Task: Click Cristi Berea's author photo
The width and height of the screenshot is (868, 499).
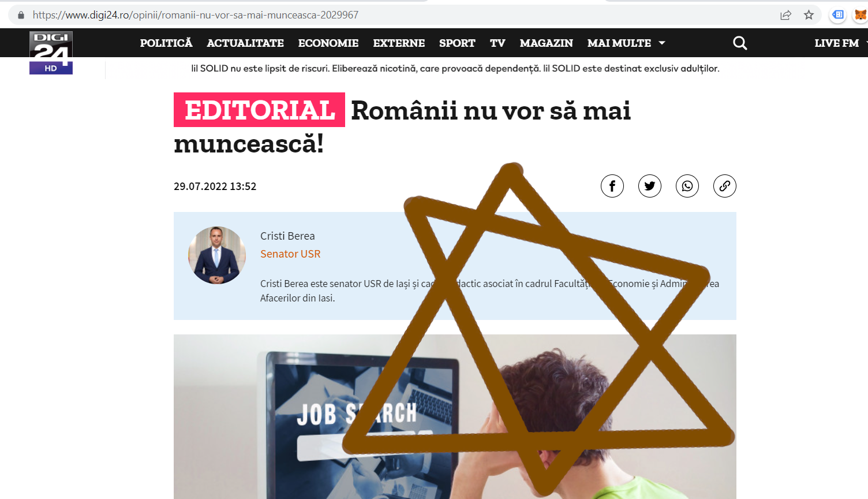Action: [x=217, y=255]
